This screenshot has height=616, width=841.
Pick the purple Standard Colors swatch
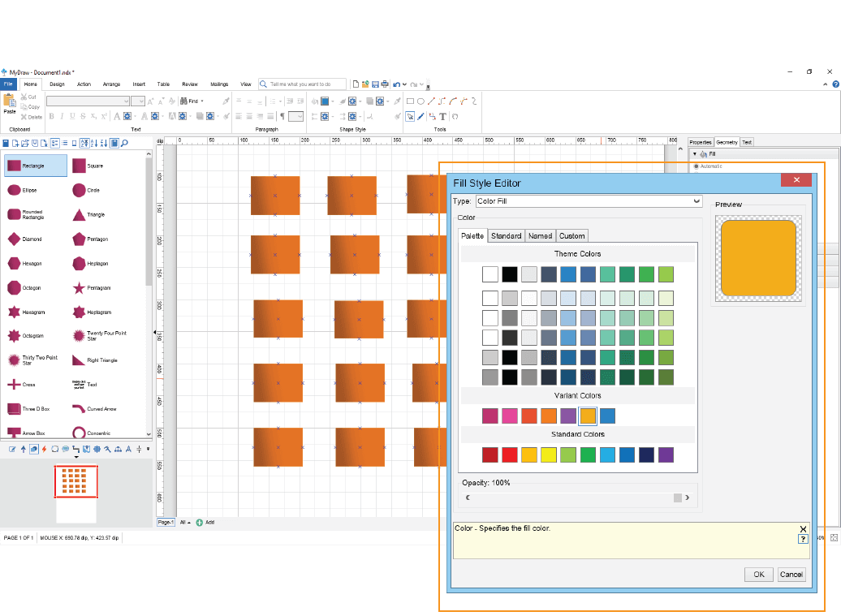point(666,454)
